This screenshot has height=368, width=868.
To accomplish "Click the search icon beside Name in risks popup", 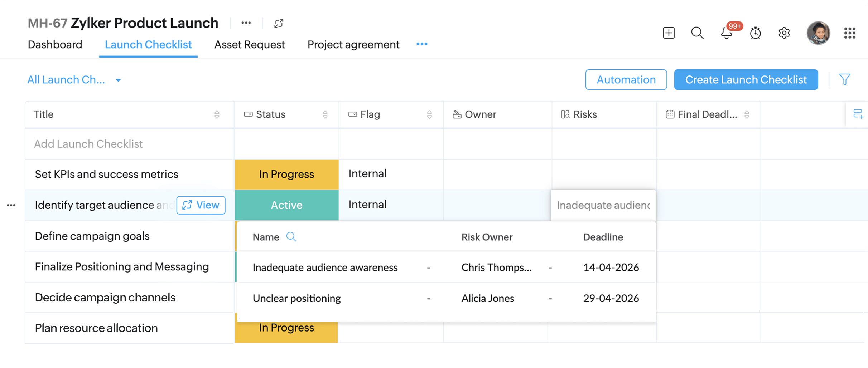I will (291, 237).
